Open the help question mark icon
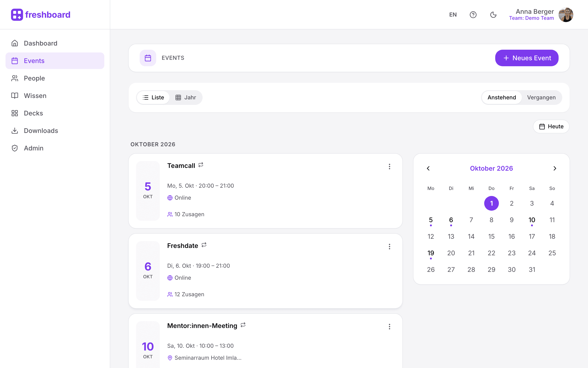 point(473,14)
